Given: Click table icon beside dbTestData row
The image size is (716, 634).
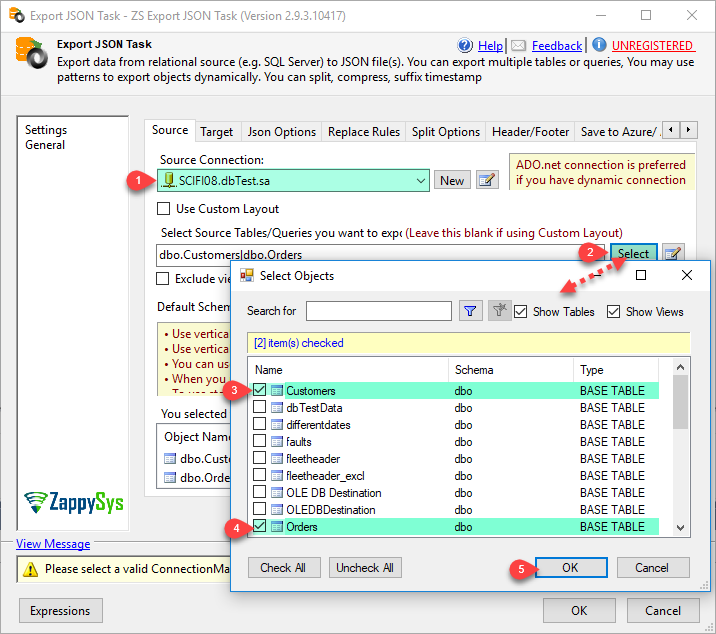Looking at the screenshot, I should click(276, 407).
